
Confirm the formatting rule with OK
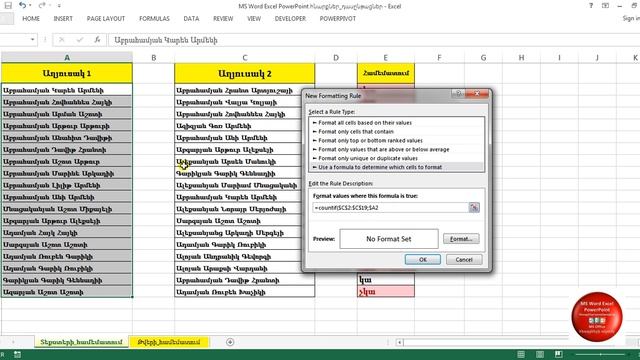click(x=423, y=259)
